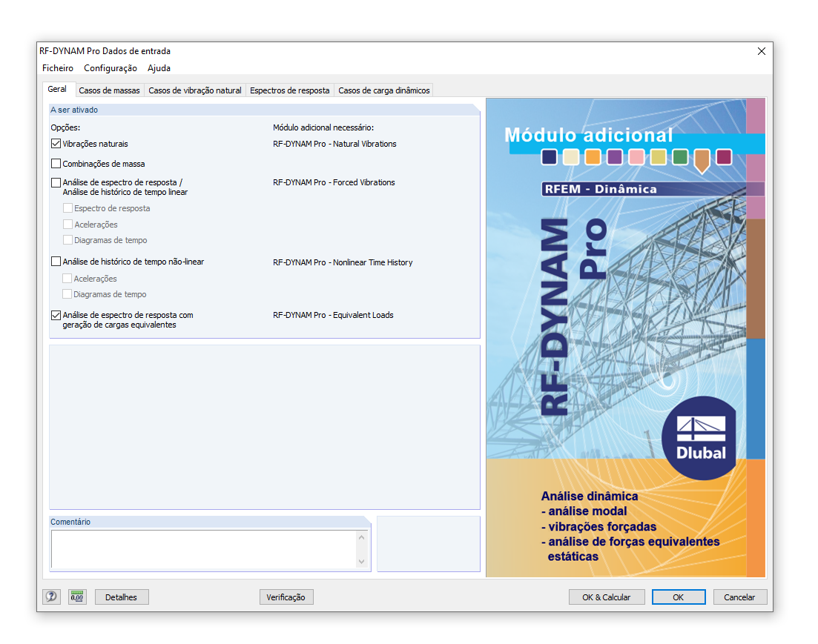
Task: Switch to Casos de carga dinâmicos tab
Action: pyautogui.click(x=384, y=90)
